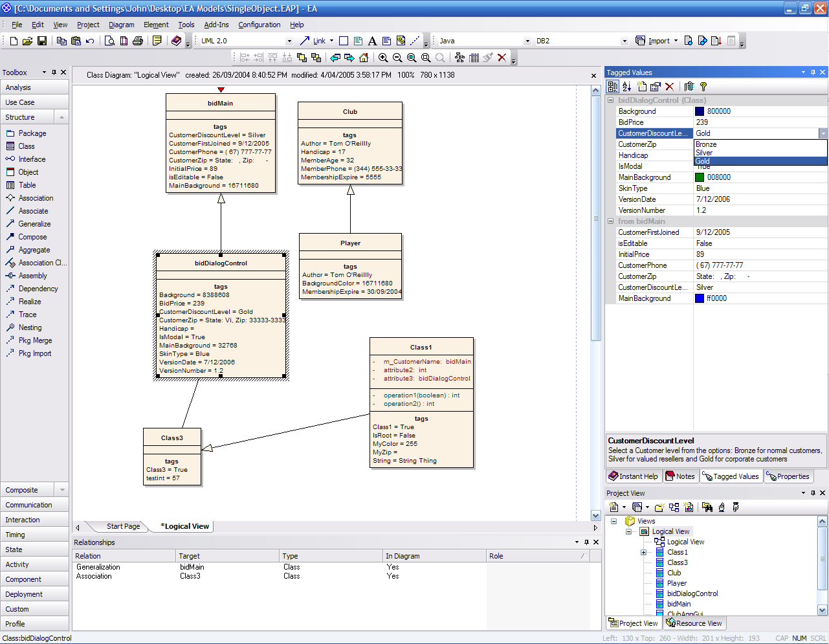Screen dimensions: 829x644
Task: Click the MainBackground 008000 green swatch
Action: click(700, 177)
